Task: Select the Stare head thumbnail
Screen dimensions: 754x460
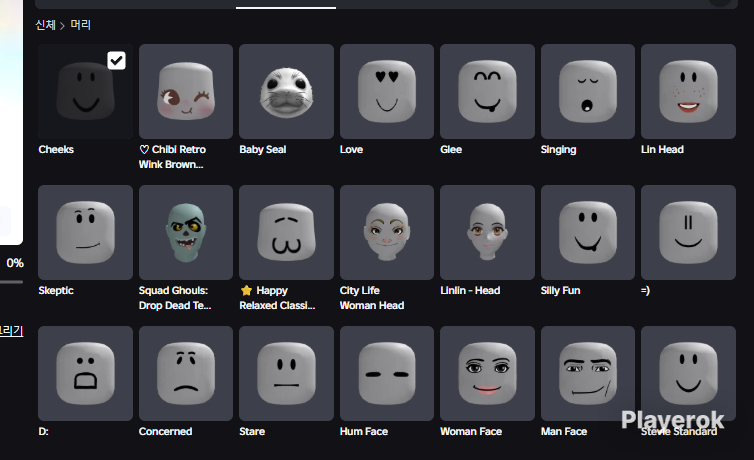Action: point(286,373)
